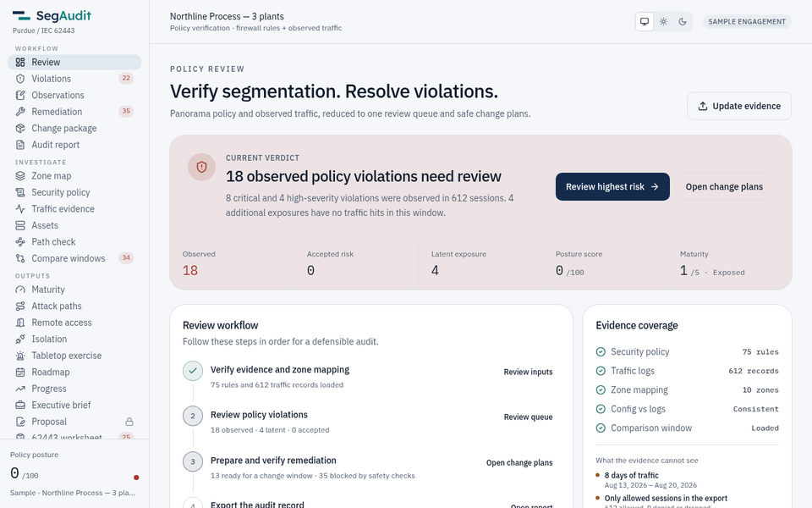Click the Latent exposure 4 stat
Screen dimensions: 812x508
click(x=480, y=264)
